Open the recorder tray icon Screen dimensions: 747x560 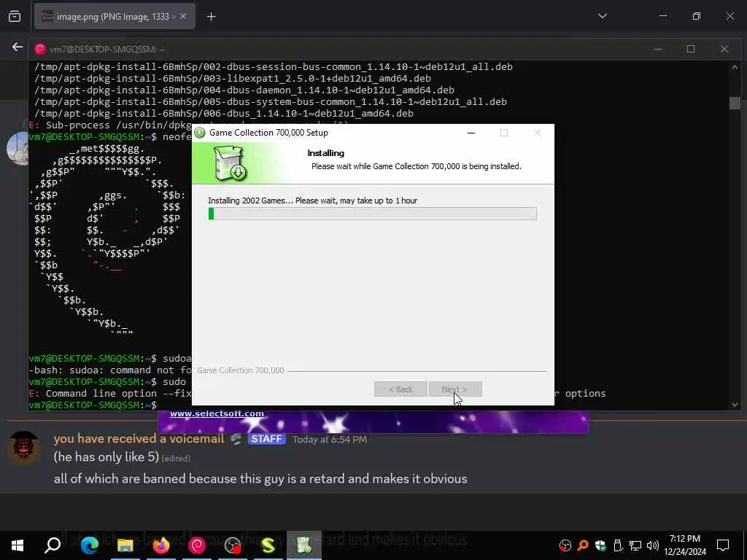tap(565, 545)
